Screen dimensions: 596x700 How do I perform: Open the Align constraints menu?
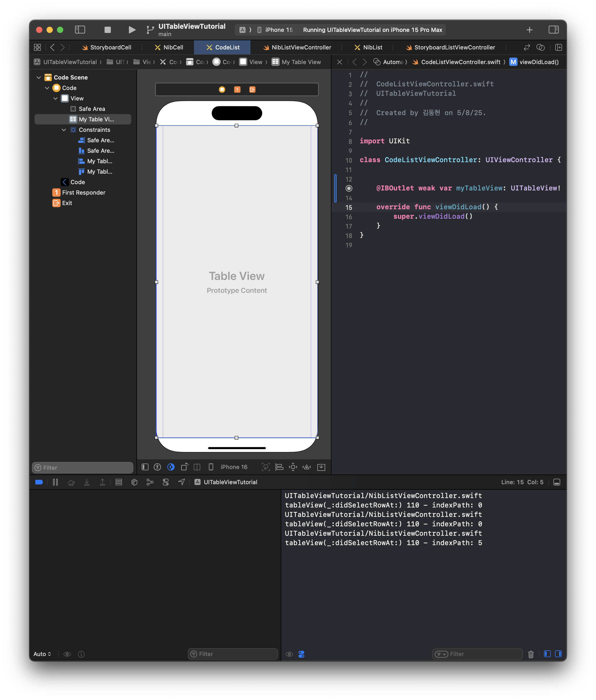(x=279, y=467)
